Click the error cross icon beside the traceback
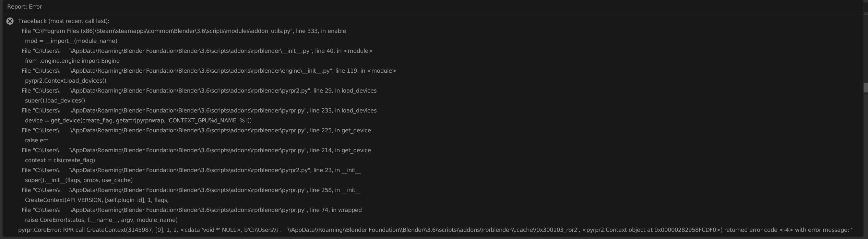The image size is (868, 239). pyautogui.click(x=10, y=21)
